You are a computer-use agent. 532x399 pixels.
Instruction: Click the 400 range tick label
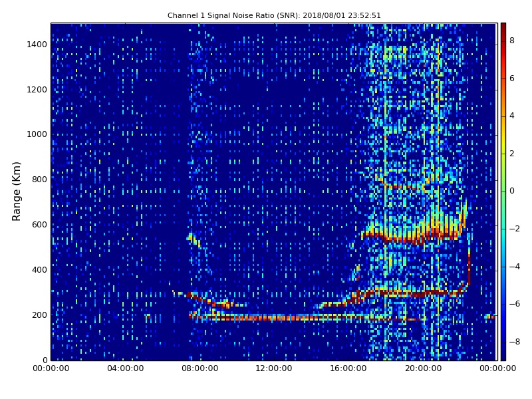40,270
